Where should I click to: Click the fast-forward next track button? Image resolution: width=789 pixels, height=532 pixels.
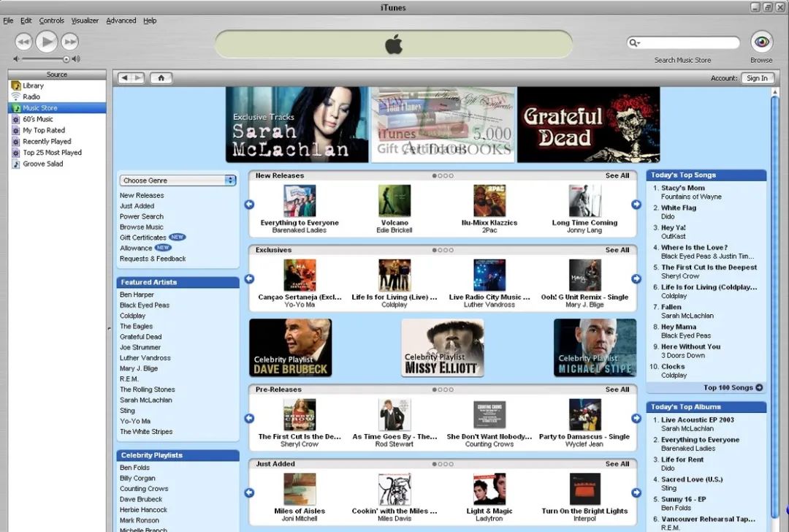(70, 41)
